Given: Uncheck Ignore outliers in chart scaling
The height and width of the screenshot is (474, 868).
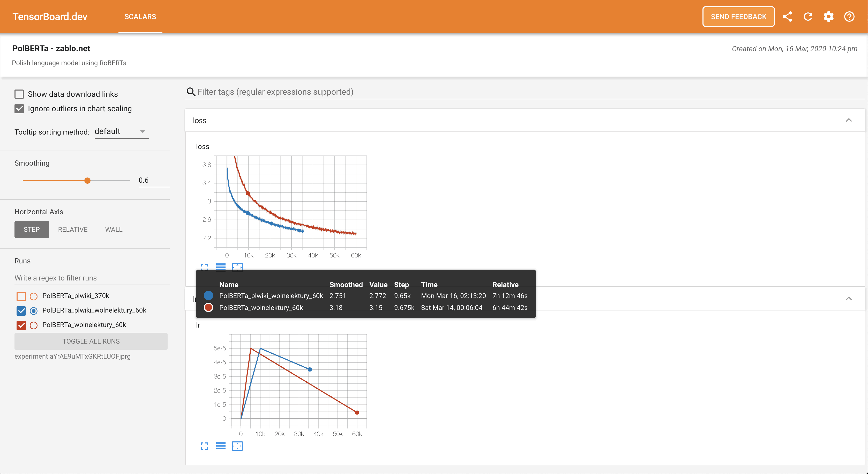Looking at the screenshot, I should coord(19,109).
